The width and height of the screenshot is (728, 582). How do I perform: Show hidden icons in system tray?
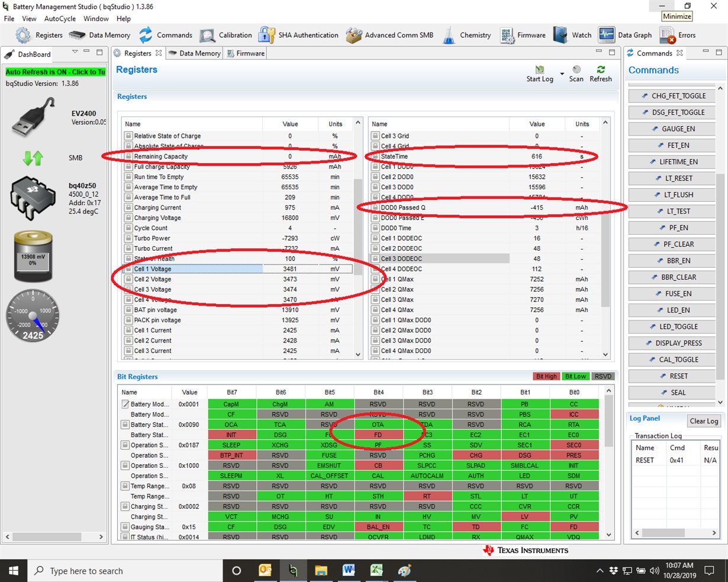[x=600, y=571]
